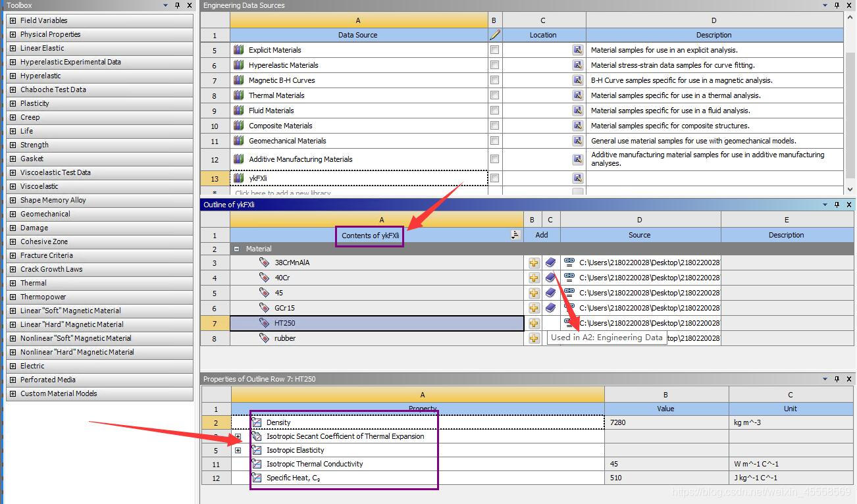The height and width of the screenshot is (504, 857).
Task: Click the browse icon for Magnetic B-H Curves
Action: [x=577, y=80]
